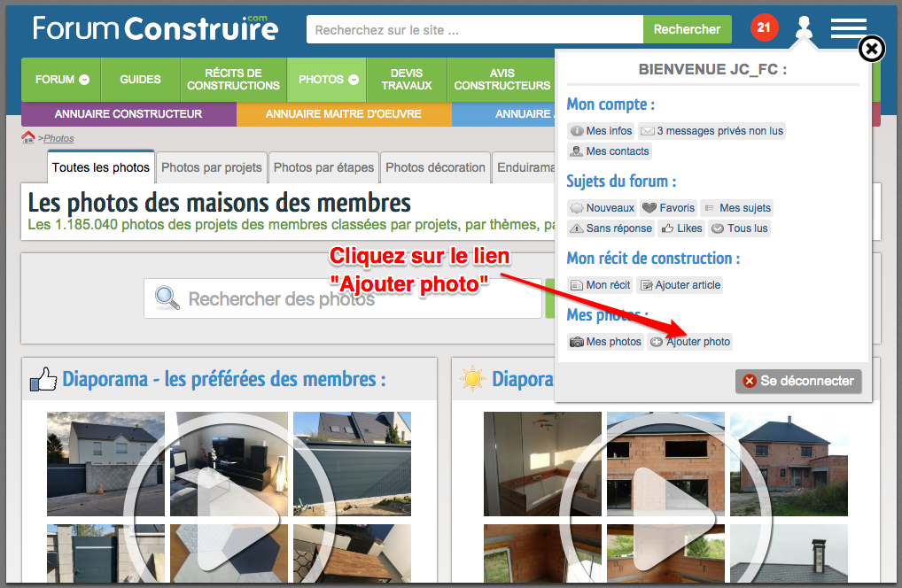Open the hamburger menu icon
The image size is (902, 588).
pyautogui.click(x=849, y=28)
